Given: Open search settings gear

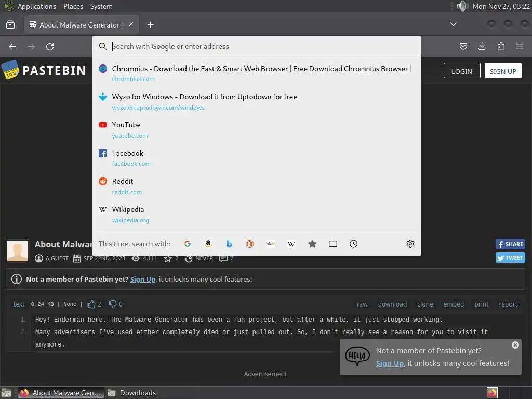Looking at the screenshot, I should [x=410, y=244].
